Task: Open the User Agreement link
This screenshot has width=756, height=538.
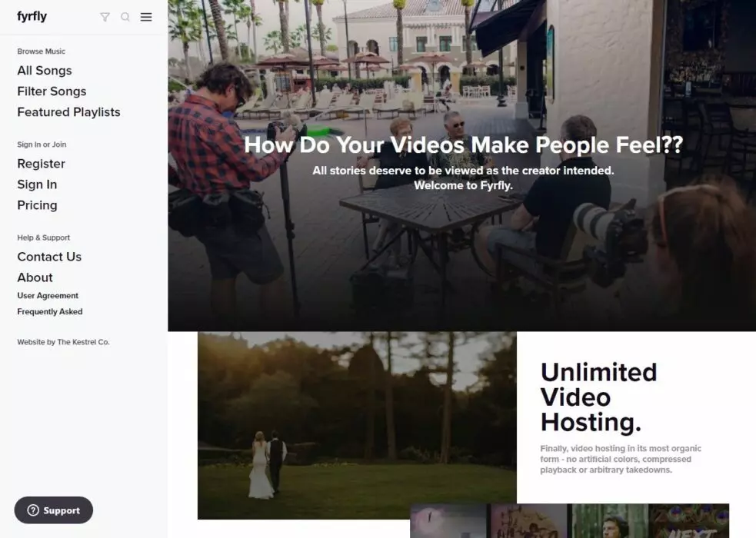Action: [48, 295]
